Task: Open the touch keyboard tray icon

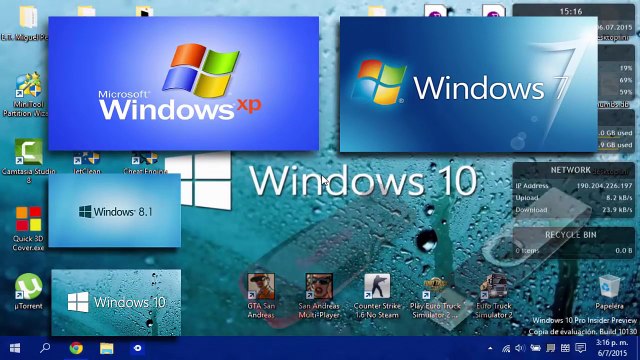Action: (x=565, y=348)
